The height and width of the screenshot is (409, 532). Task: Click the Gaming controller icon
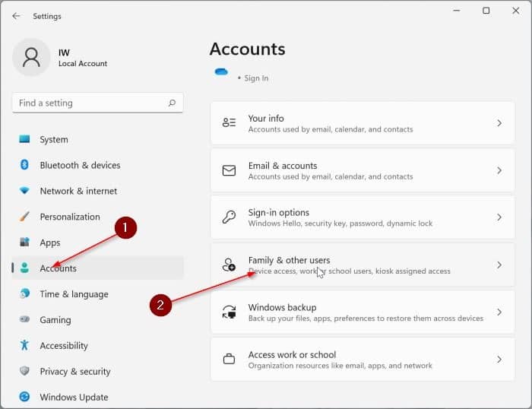coord(24,319)
